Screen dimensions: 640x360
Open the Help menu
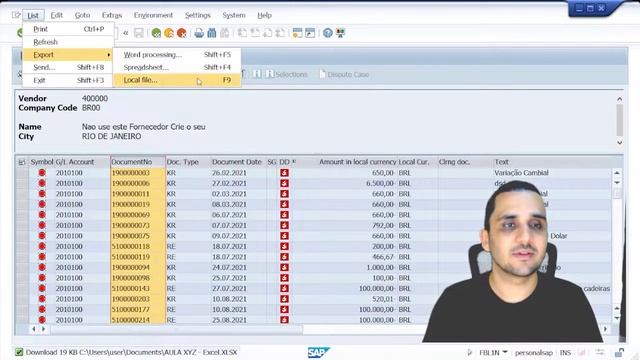264,16
